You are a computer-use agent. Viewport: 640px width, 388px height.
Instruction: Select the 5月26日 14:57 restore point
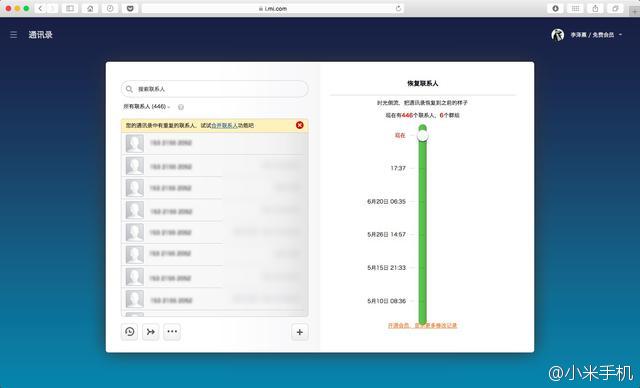387,235
